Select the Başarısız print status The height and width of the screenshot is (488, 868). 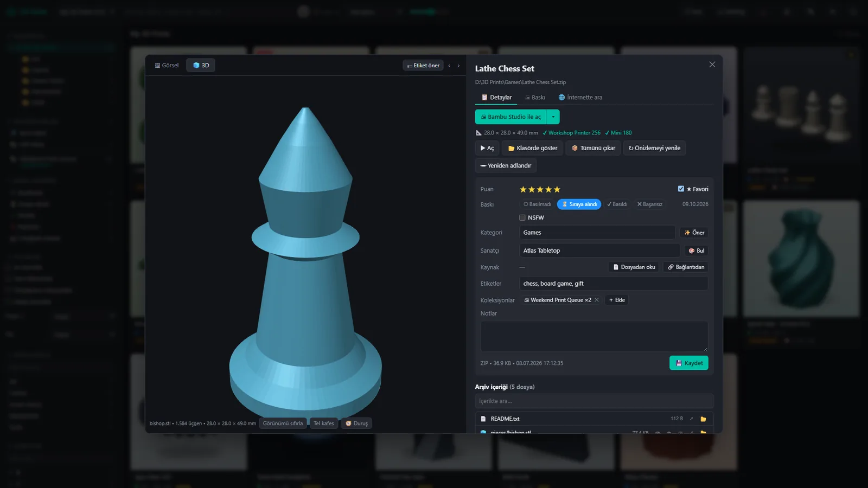click(x=649, y=204)
